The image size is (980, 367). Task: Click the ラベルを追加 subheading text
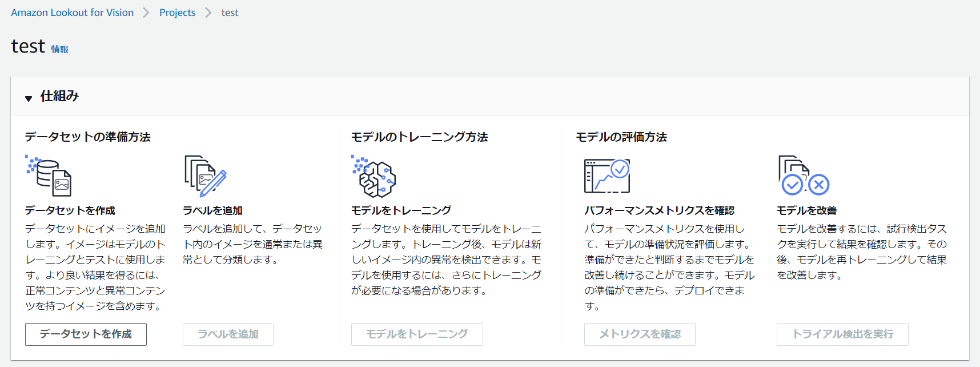pyautogui.click(x=213, y=210)
